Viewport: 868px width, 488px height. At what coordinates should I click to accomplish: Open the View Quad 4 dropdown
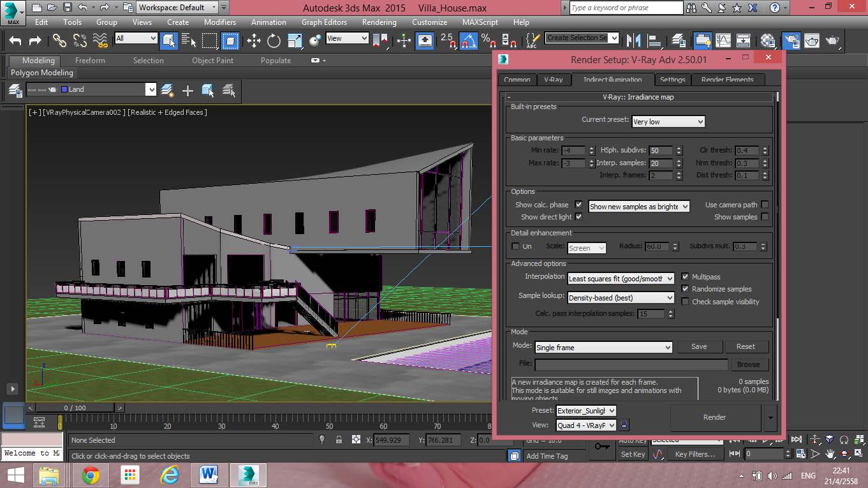pyautogui.click(x=586, y=425)
